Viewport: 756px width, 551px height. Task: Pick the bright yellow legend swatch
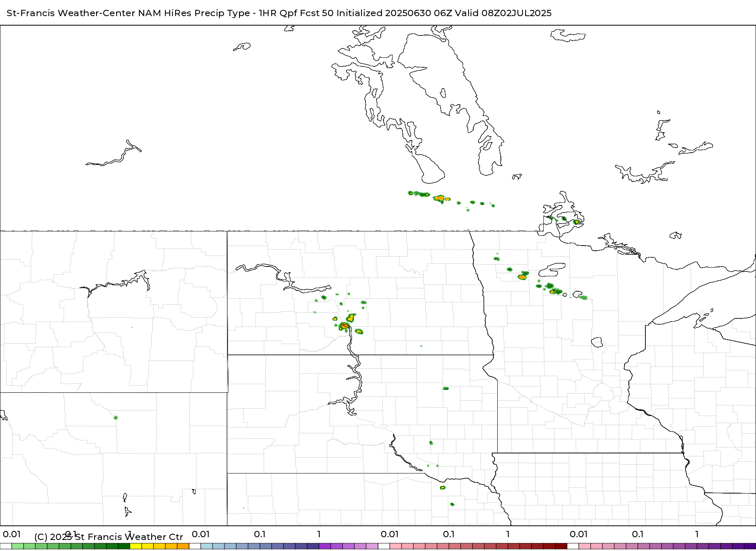pos(136,546)
